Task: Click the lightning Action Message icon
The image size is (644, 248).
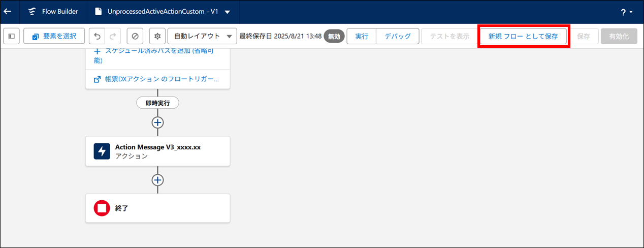Action: point(102,151)
